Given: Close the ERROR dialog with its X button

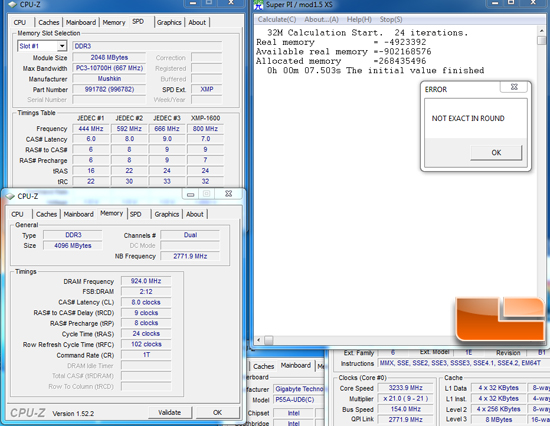Looking at the screenshot, I should click(514, 87).
